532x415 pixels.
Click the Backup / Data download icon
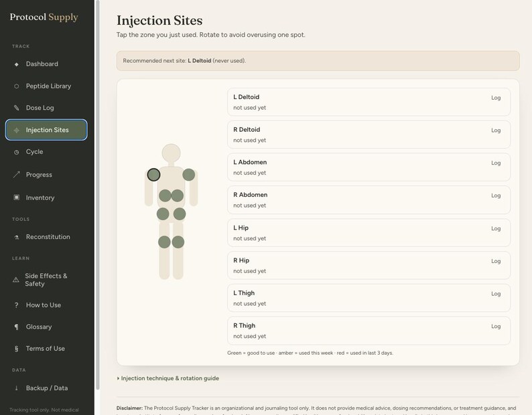(x=16, y=388)
